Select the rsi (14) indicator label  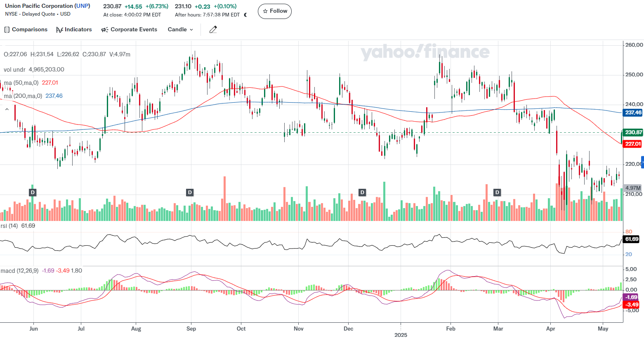[x=9, y=226]
